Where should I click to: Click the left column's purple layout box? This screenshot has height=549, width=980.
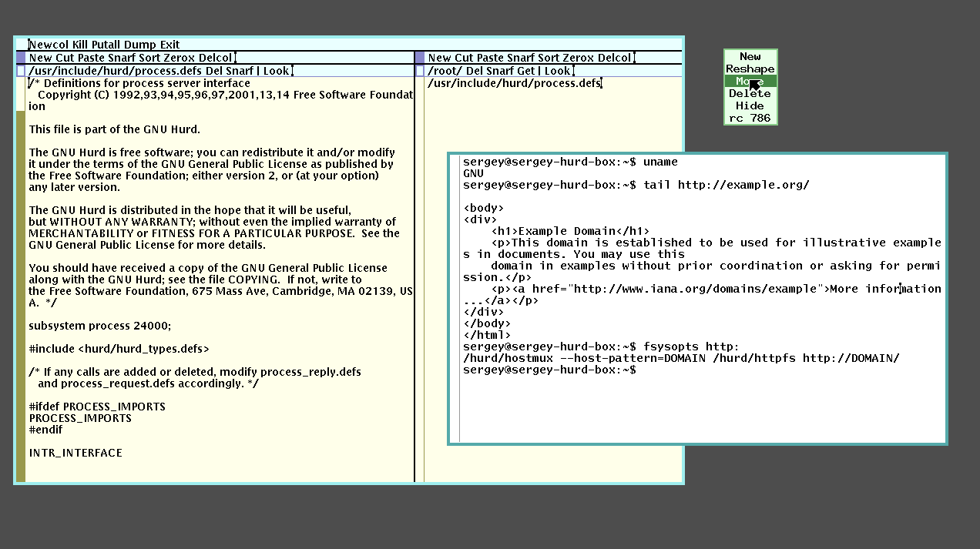tap(21, 58)
